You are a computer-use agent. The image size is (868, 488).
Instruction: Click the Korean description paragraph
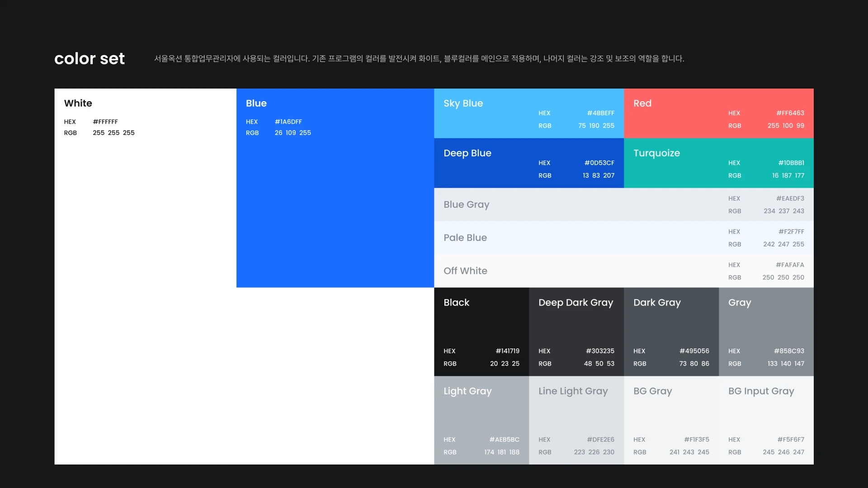coord(419,59)
